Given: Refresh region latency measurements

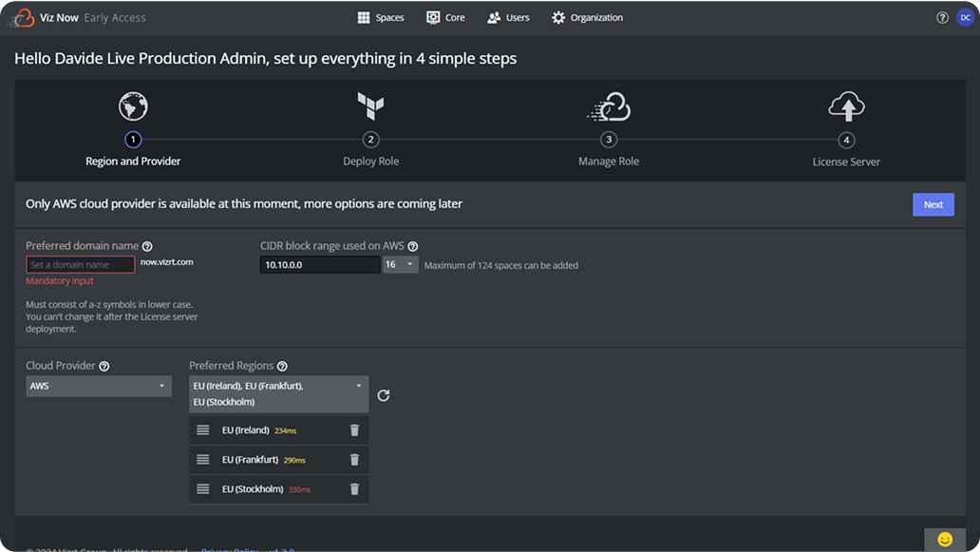Looking at the screenshot, I should point(384,395).
